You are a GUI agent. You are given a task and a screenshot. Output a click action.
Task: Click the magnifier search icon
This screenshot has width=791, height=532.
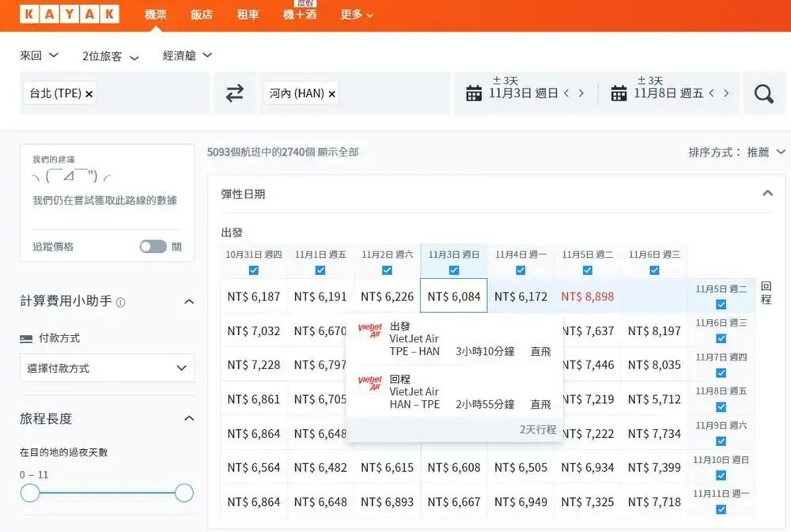point(763,94)
